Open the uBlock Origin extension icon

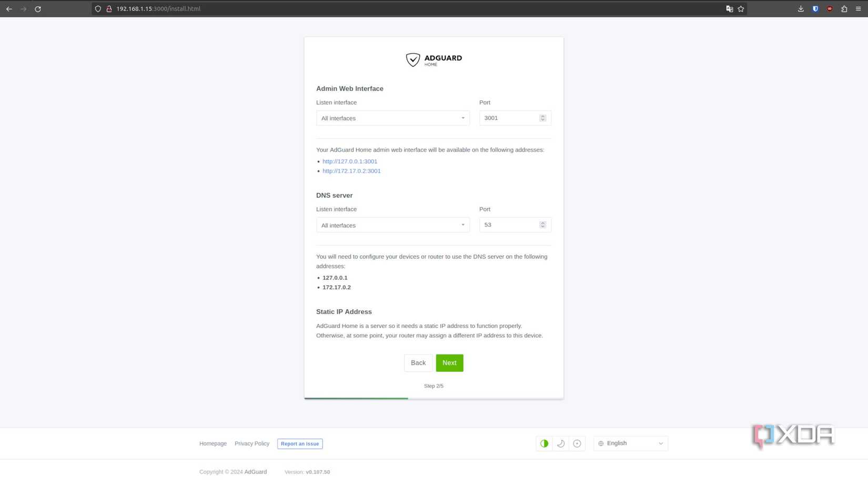(x=830, y=9)
